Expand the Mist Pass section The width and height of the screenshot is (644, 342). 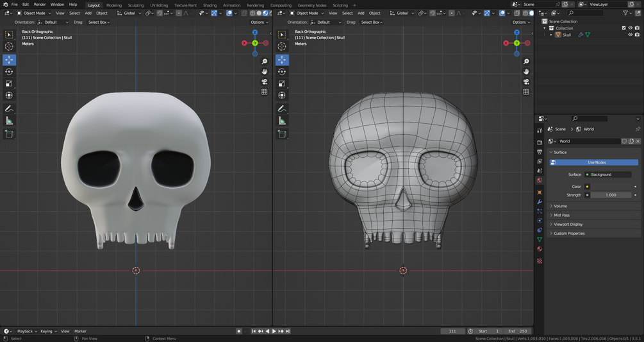(x=561, y=215)
